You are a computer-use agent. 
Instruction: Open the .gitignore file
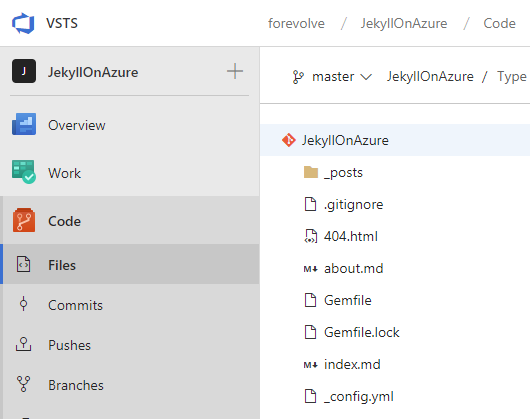tap(353, 204)
